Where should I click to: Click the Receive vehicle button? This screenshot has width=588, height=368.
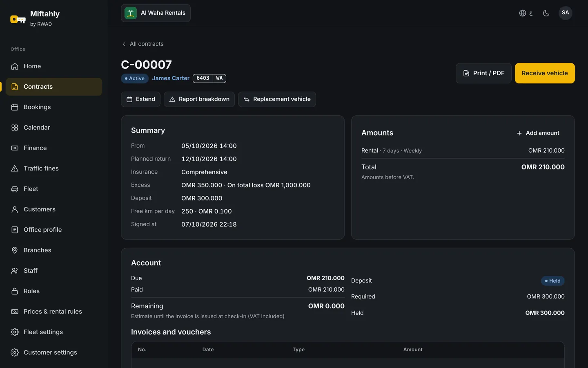545,73
